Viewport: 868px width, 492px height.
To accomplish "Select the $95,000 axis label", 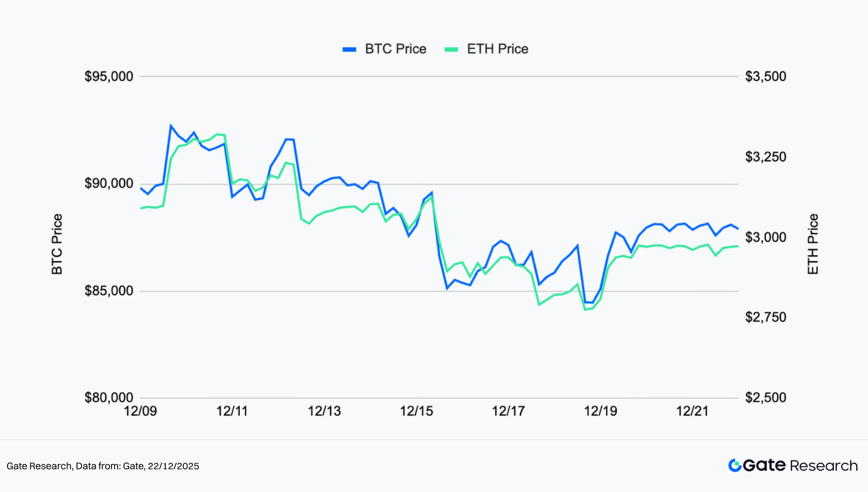I will click(x=109, y=76).
